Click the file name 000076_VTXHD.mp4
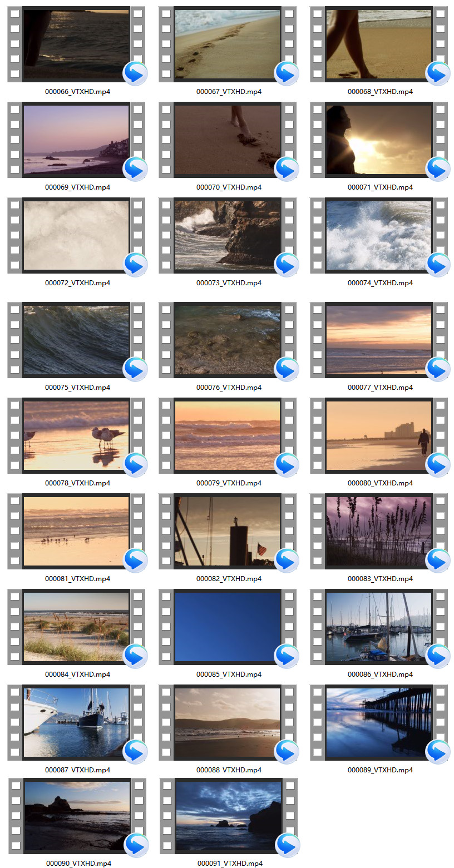The width and height of the screenshot is (454, 868). tap(229, 388)
